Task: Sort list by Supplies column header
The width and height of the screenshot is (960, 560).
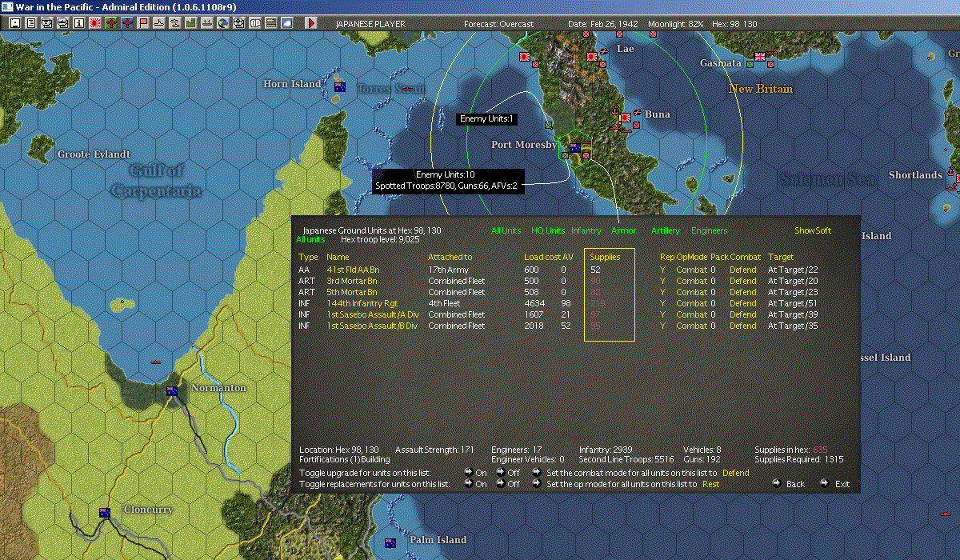Action: (x=606, y=257)
